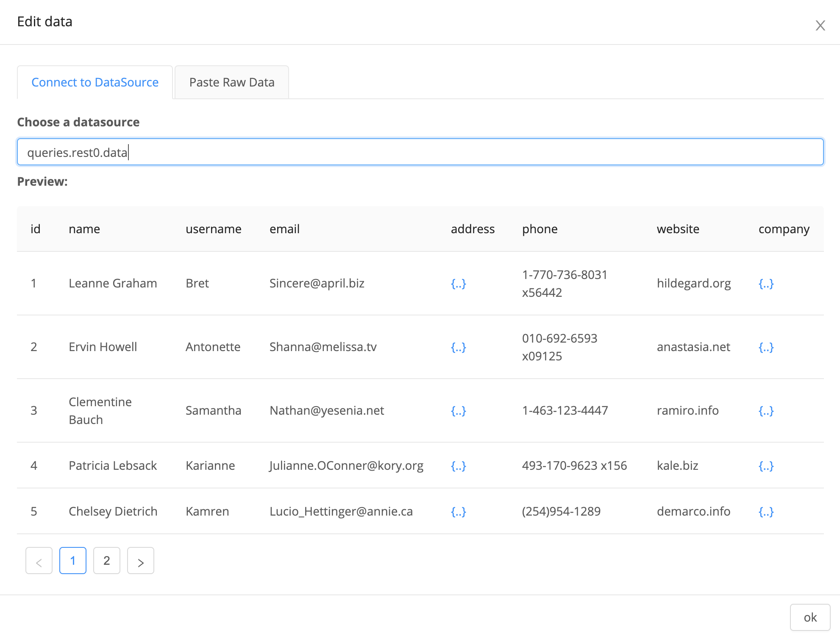
Task: Select the Ervin Howell name cell
Action: (x=103, y=347)
